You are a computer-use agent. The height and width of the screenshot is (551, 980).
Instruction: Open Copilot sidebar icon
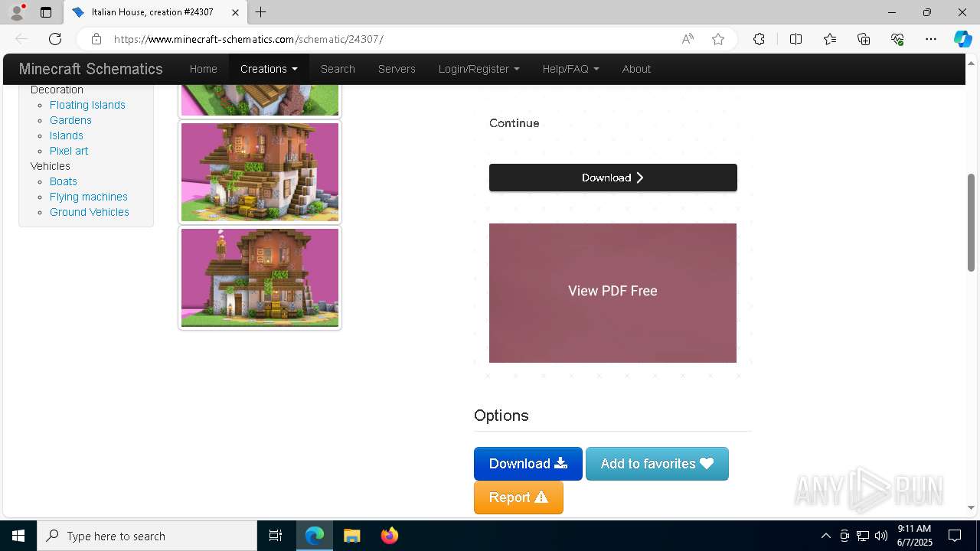[962, 39]
